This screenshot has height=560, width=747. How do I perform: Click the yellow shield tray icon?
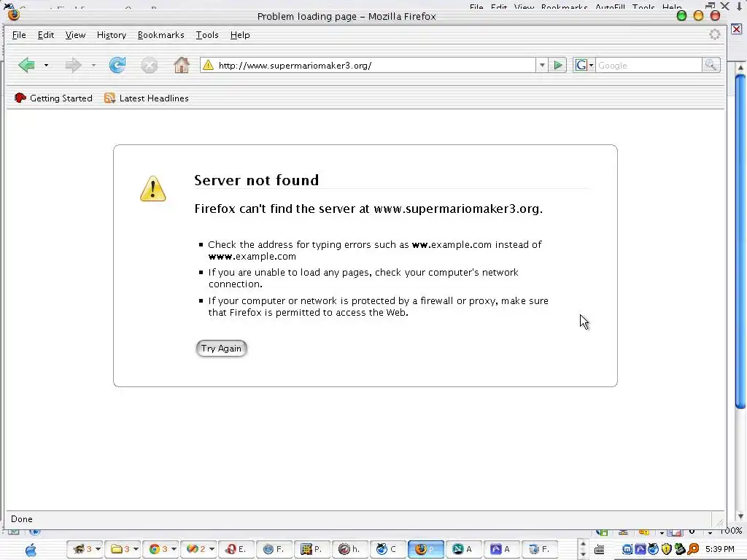pyautogui.click(x=666, y=550)
